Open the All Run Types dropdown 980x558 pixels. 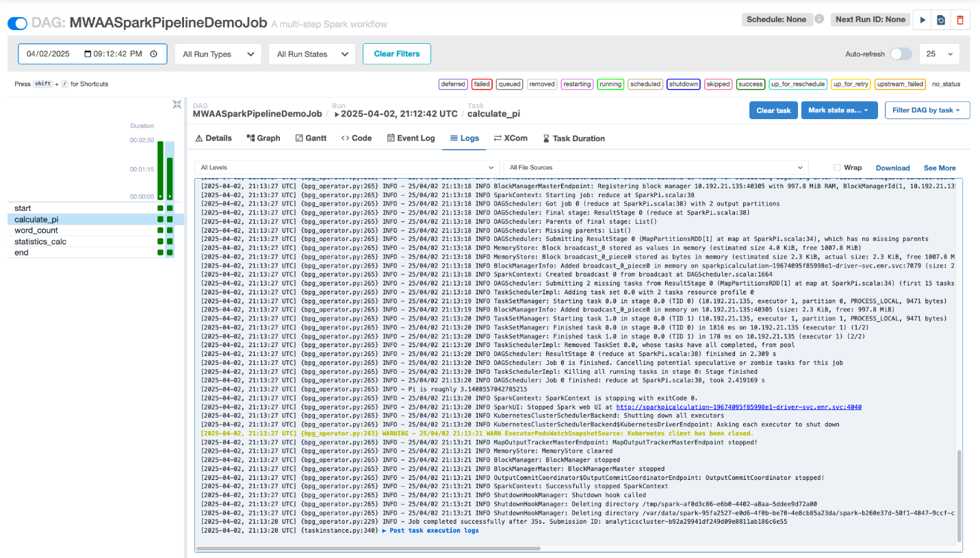coord(218,53)
